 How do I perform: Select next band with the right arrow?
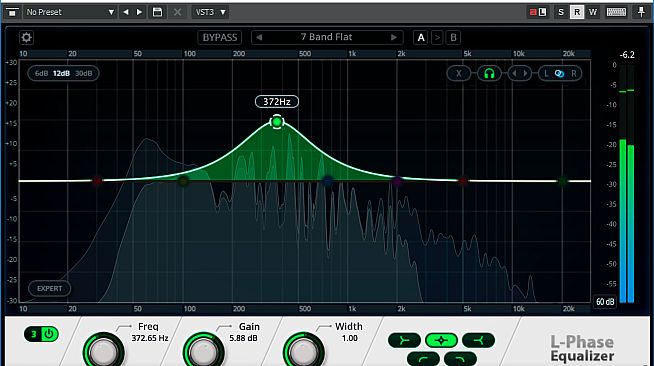(x=526, y=73)
